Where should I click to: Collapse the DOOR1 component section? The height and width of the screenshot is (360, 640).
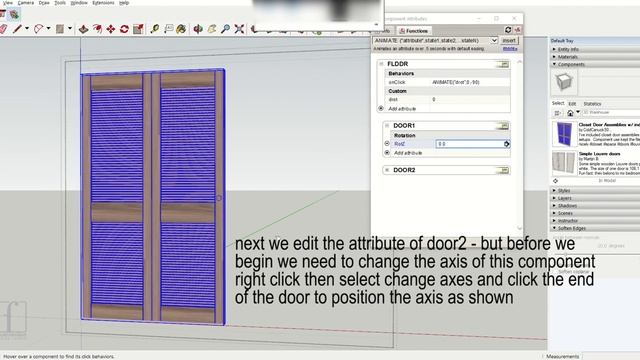pos(387,125)
